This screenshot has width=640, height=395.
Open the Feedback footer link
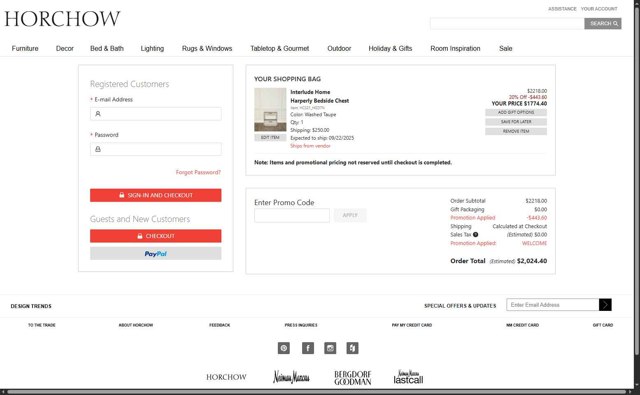[220, 325]
